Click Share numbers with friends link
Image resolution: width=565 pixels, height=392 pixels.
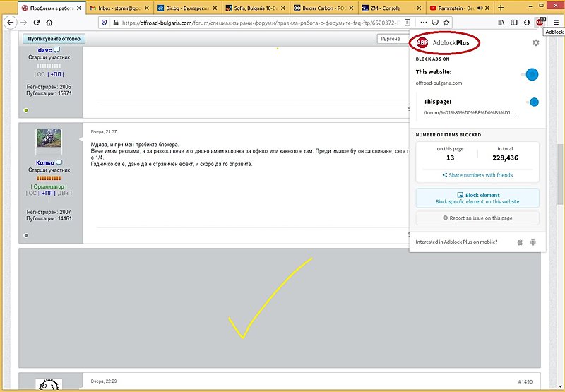tap(477, 175)
